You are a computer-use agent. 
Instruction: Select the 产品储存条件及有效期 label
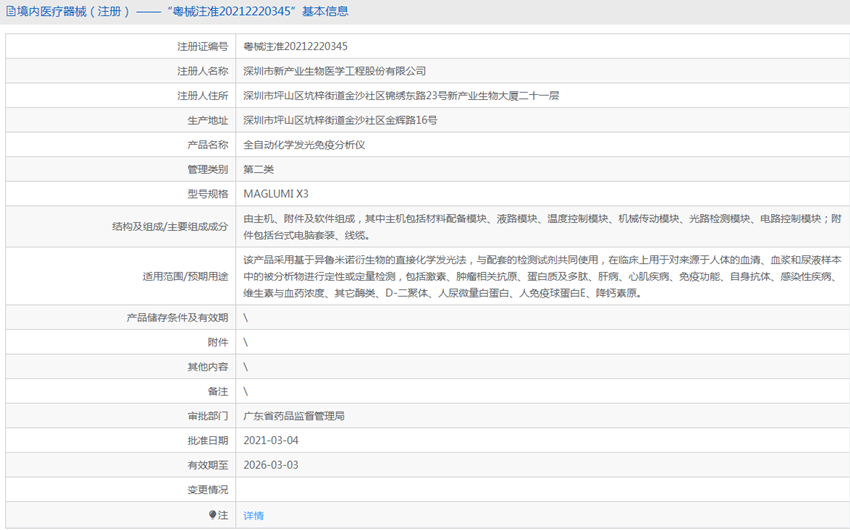click(177, 318)
